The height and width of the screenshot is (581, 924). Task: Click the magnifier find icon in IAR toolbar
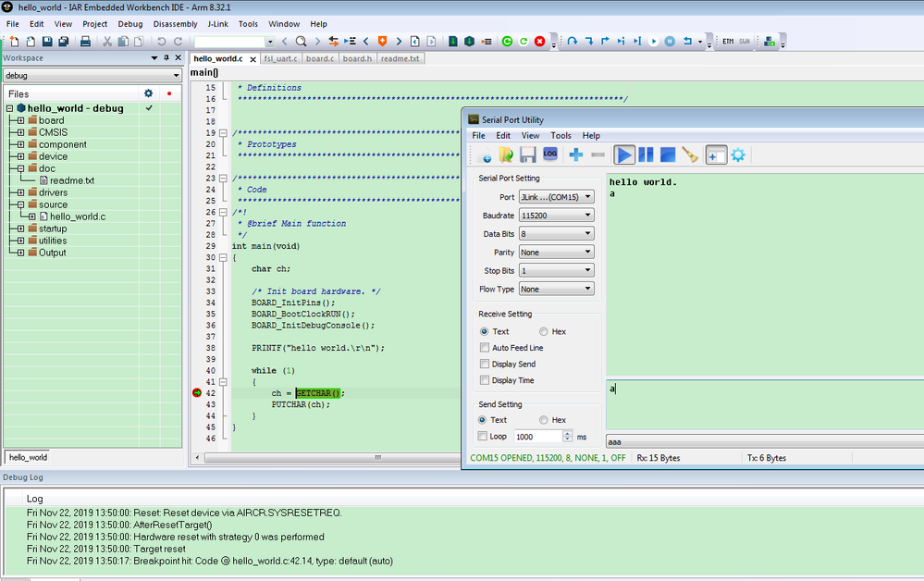[x=301, y=42]
